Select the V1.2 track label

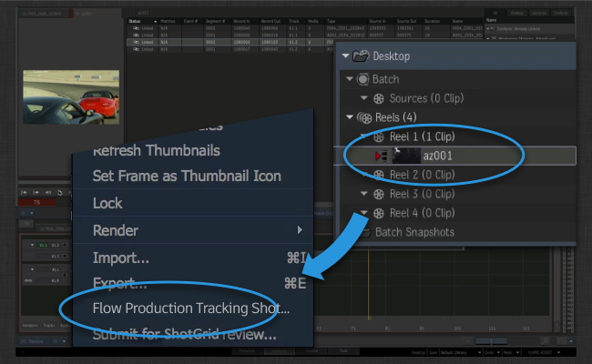click(56, 245)
